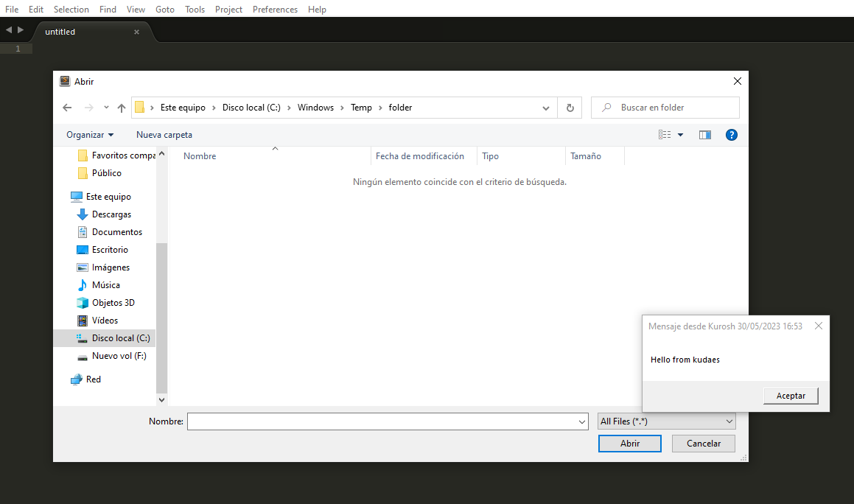The image size is (854, 504).
Task: Go back using the left arrow in Abrir dialog
Action: click(67, 108)
